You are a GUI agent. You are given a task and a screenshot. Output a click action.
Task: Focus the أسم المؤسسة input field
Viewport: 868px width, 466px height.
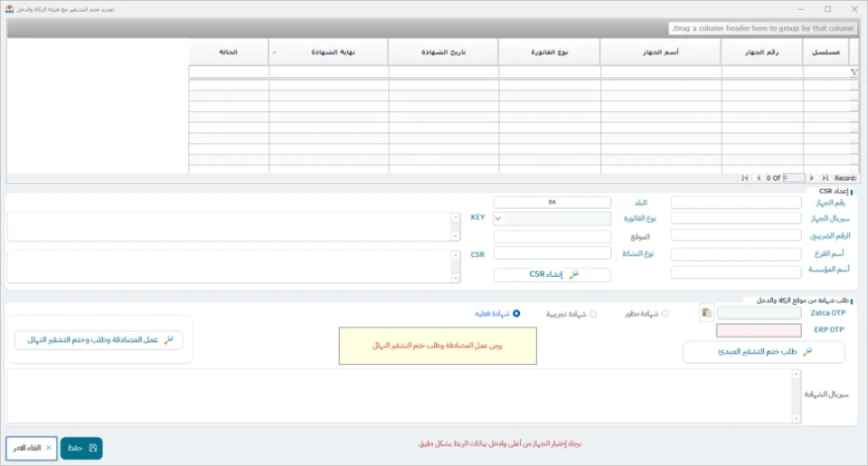click(736, 272)
